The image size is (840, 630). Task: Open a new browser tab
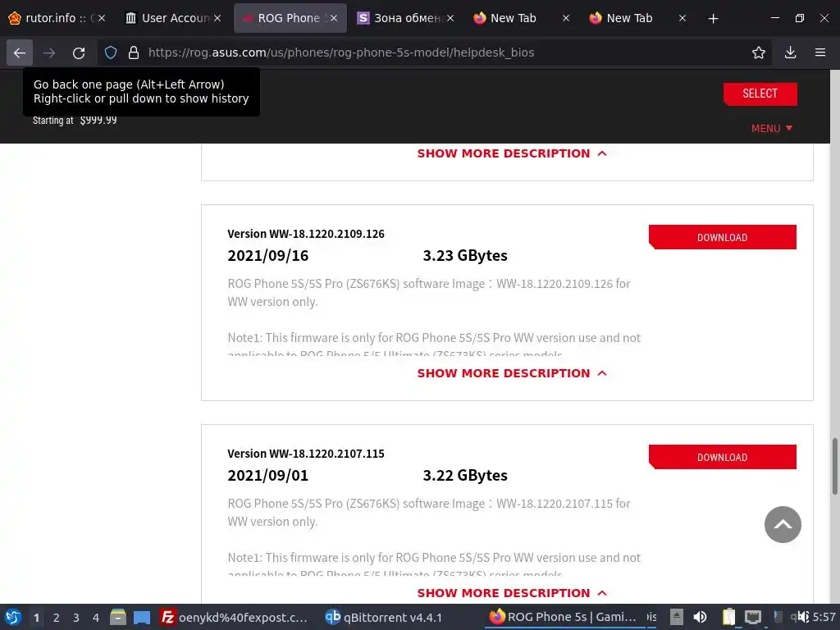click(x=713, y=19)
